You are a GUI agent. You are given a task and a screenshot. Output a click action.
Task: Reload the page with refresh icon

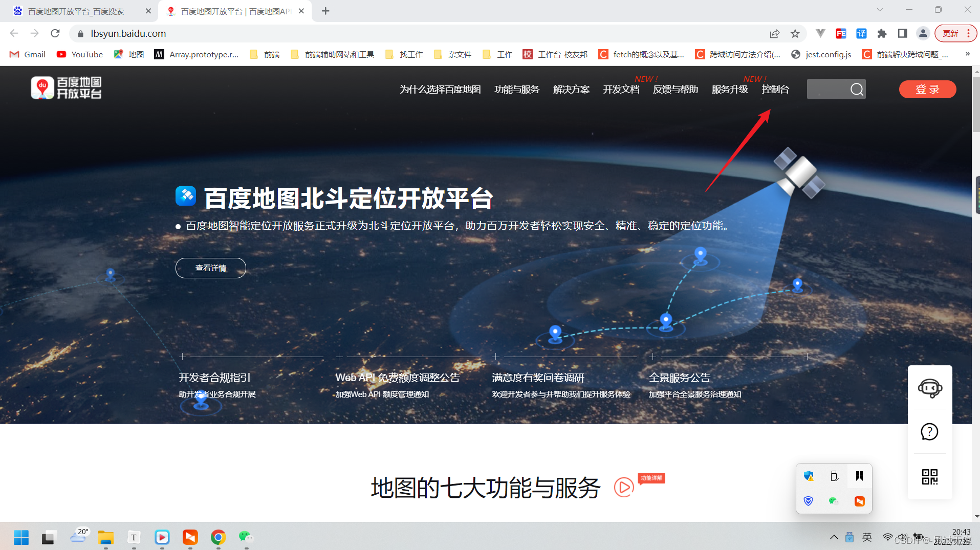coord(55,33)
